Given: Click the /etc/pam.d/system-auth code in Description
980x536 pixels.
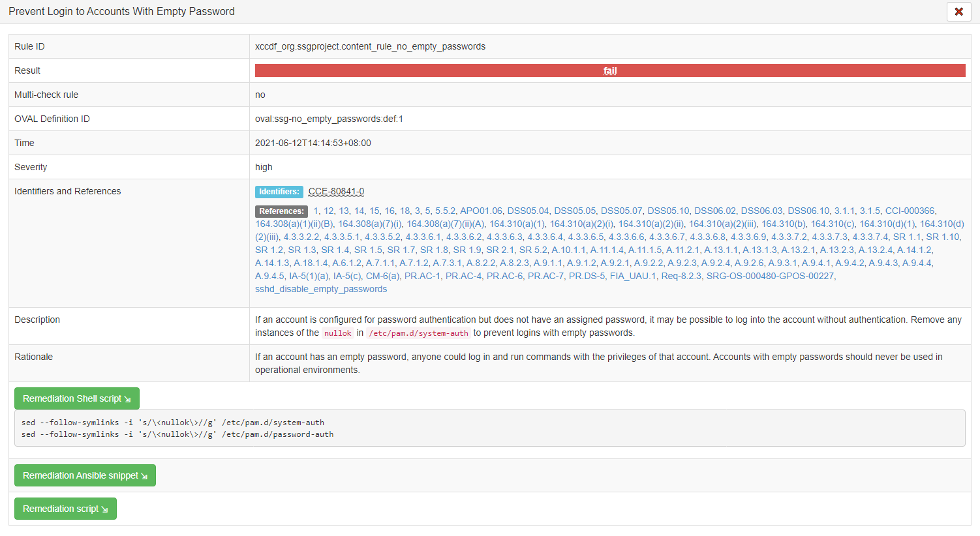Looking at the screenshot, I should point(418,333).
